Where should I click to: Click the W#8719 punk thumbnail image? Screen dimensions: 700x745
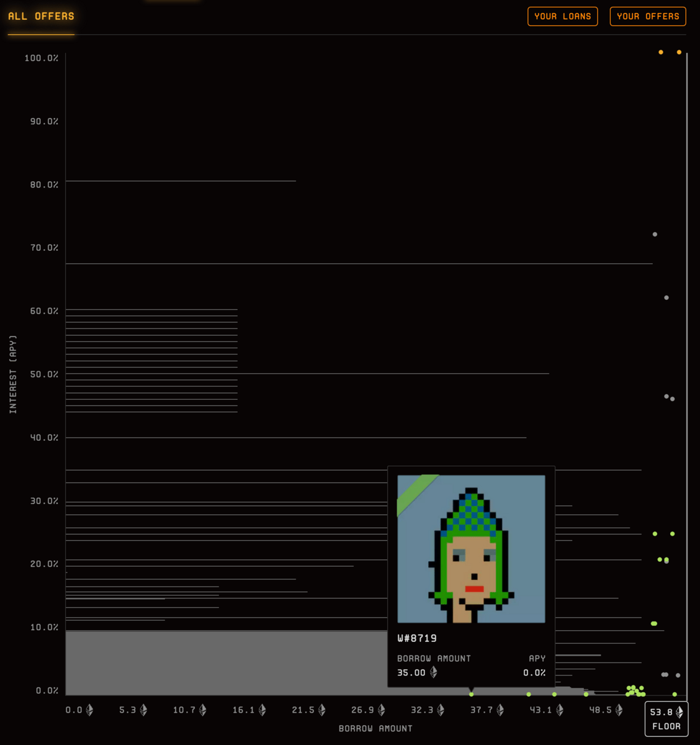click(x=471, y=549)
